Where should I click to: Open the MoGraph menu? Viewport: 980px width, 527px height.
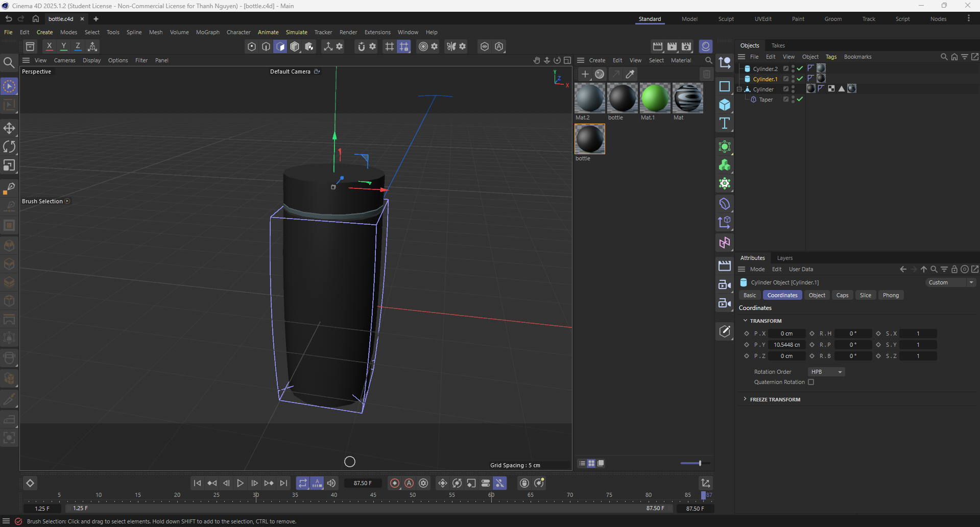(207, 32)
